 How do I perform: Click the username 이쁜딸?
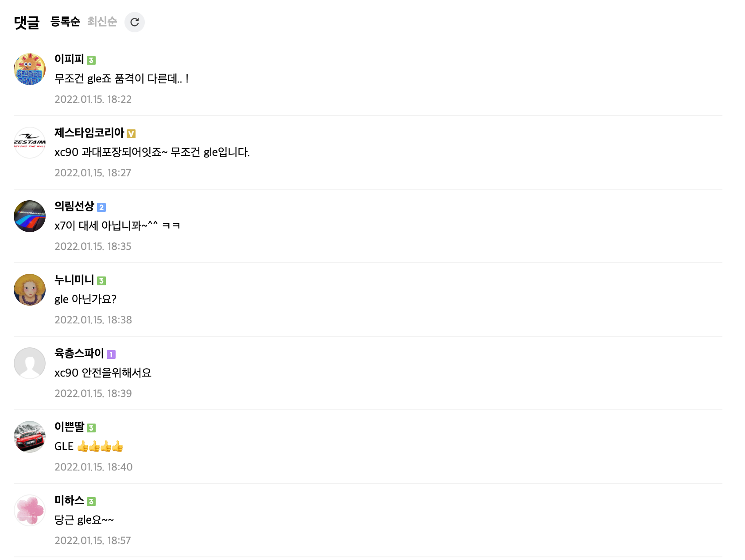pyautogui.click(x=69, y=427)
